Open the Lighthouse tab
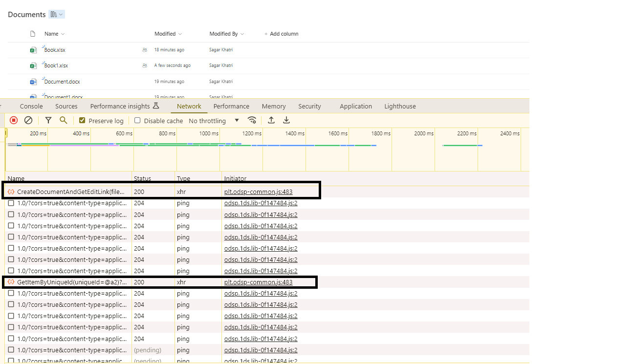This screenshot has width=634, height=364. (x=400, y=106)
